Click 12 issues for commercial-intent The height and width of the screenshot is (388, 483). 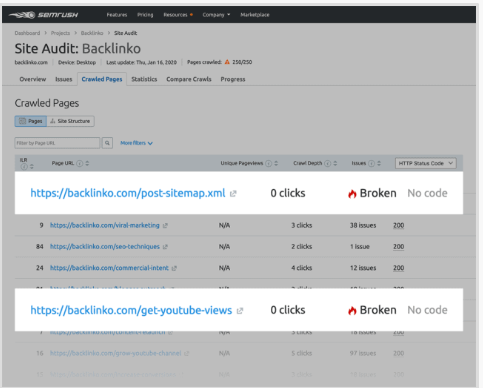363,268
